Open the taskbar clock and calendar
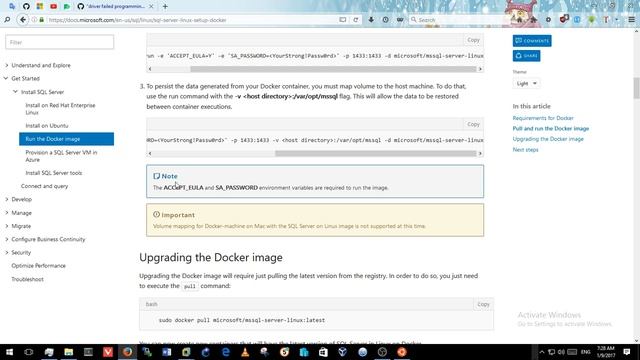 click(x=606, y=352)
